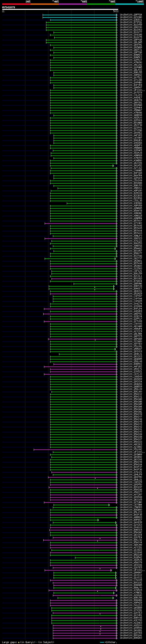This screenshot has height=644, width=146.
Task: Click the cyan alignment bar for Q9FFQ4
Action: click(80, 15)
